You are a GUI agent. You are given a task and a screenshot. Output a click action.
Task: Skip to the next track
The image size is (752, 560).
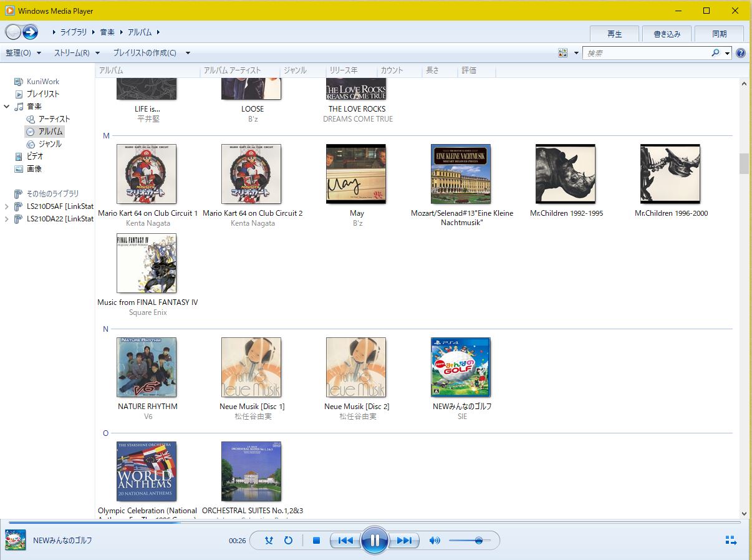(404, 541)
